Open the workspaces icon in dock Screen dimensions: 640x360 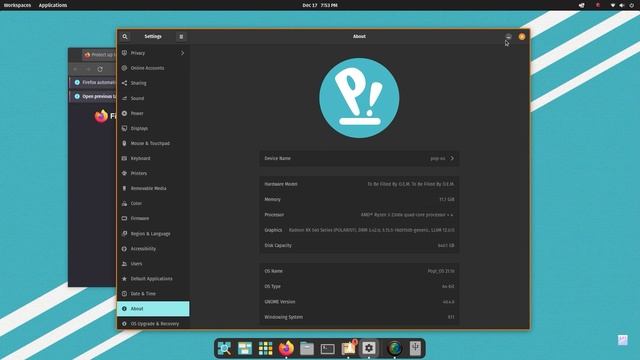pyautogui.click(x=245, y=349)
